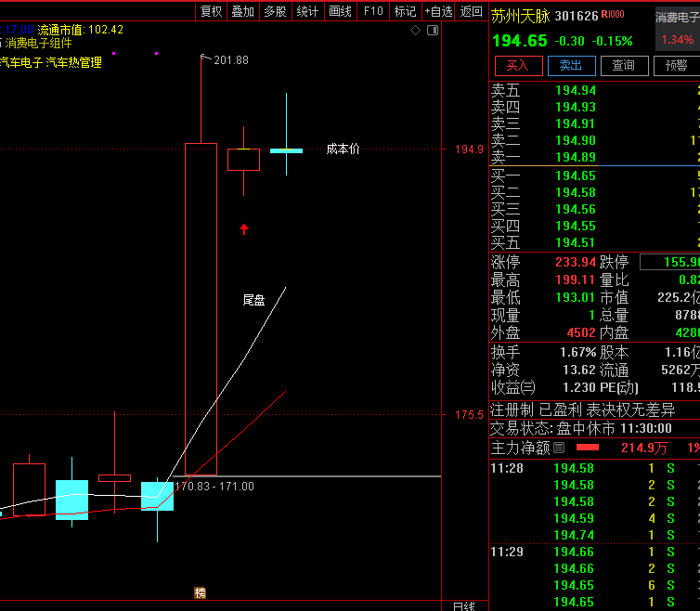Open F10 company information
This screenshot has height=611, width=700.
pos(373,11)
